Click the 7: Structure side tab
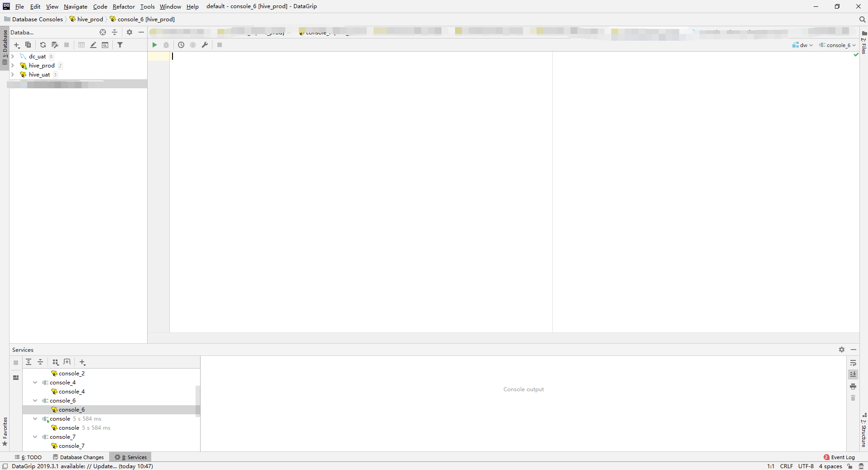868x470 pixels. pos(864,431)
